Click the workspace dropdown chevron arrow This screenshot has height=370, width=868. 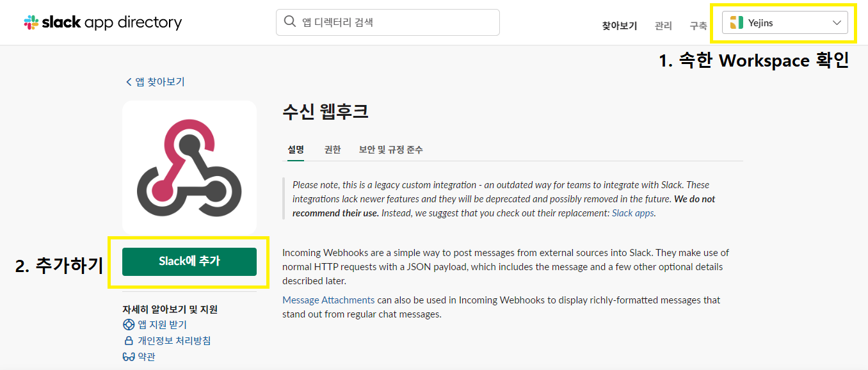click(837, 23)
